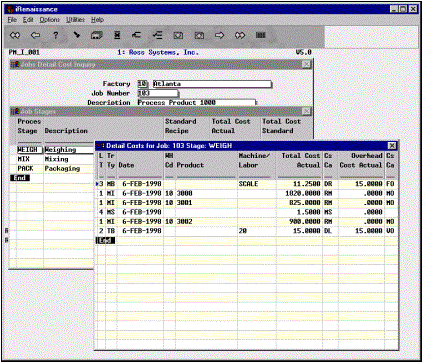Click the Factory code field
This screenshot has height=362, width=422.
143,84
